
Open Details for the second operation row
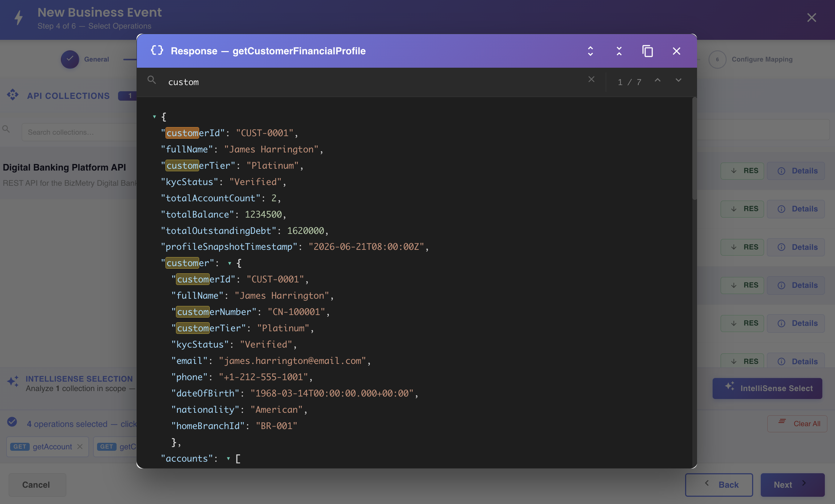pos(796,209)
